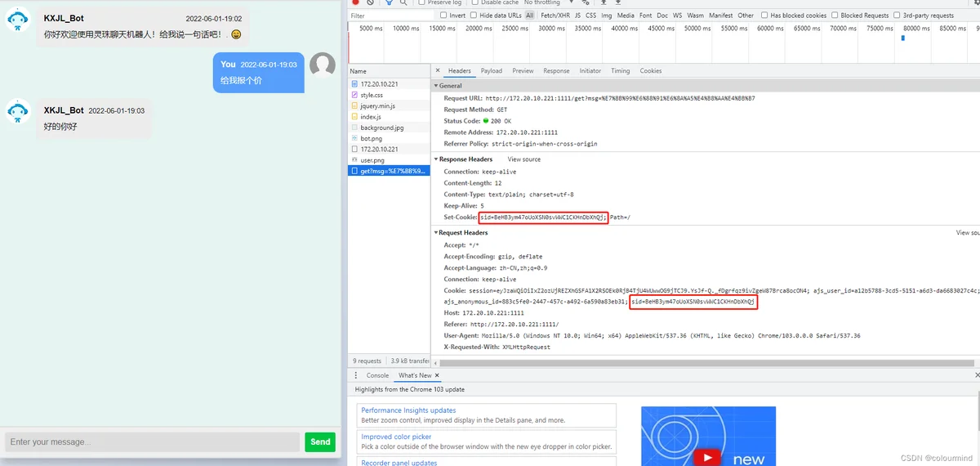
Task: Switch to the Headers tab
Action: [460, 71]
